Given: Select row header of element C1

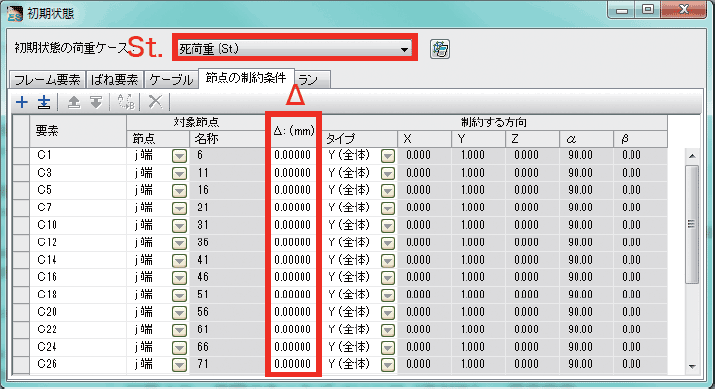Looking at the screenshot, I should click(x=21, y=156).
